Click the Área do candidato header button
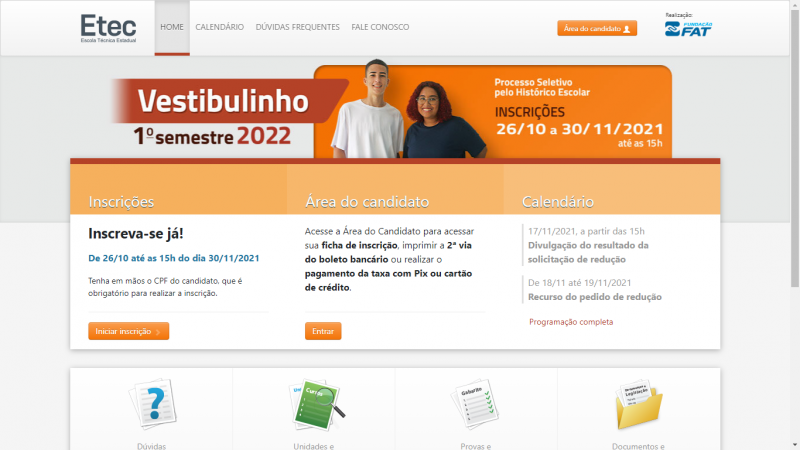The height and width of the screenshot is (450, 800). click(x=597, y=29)
